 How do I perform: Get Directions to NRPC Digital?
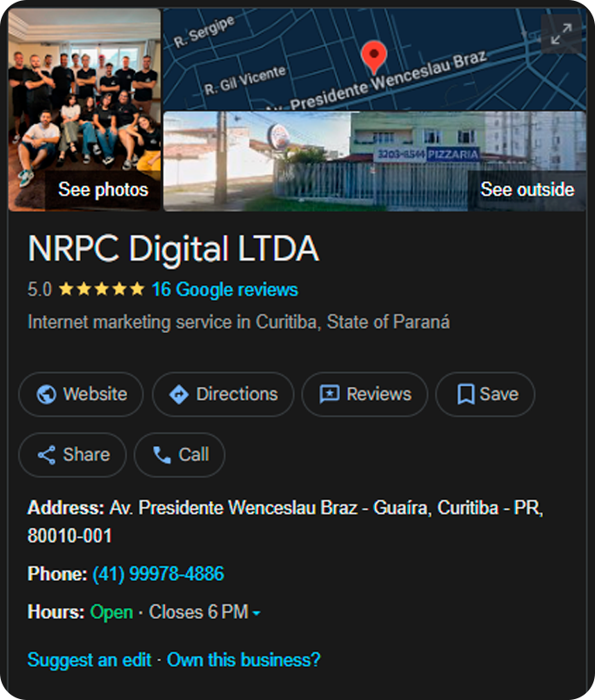click(x=223, y=394)
